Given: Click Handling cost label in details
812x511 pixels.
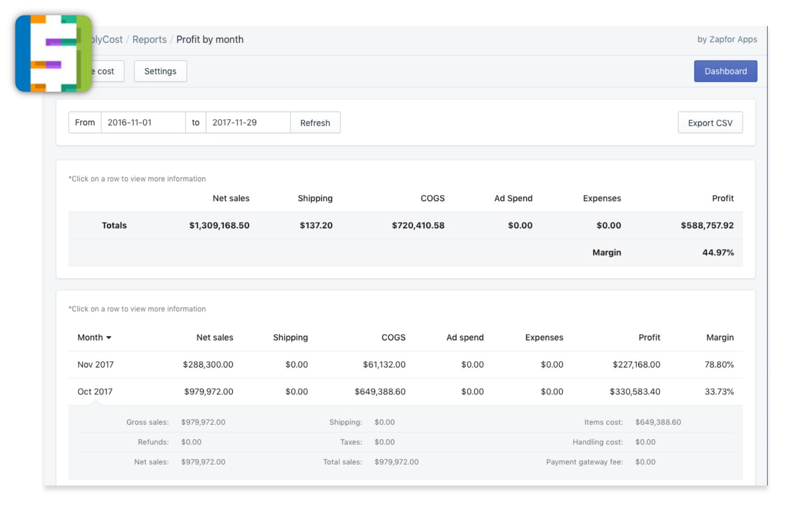Looking at the screenshot, I should click(598, 442).
